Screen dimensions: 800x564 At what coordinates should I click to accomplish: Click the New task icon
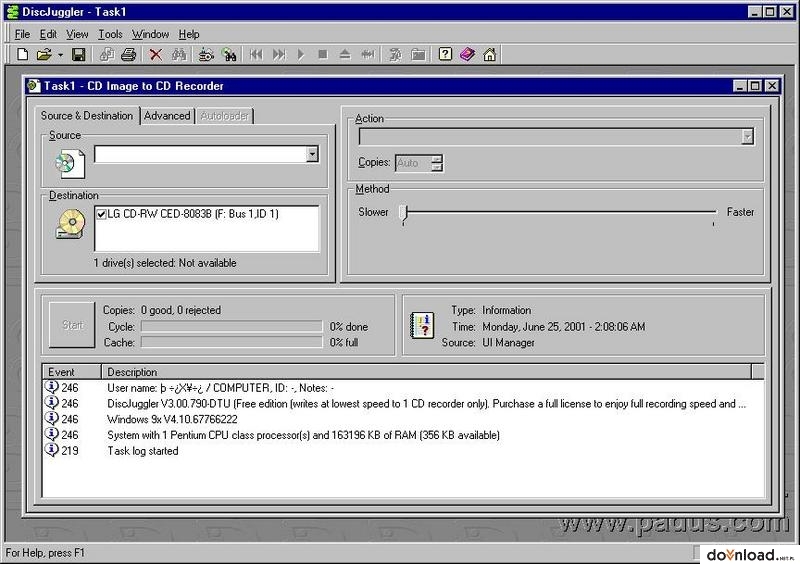(22, 54)
